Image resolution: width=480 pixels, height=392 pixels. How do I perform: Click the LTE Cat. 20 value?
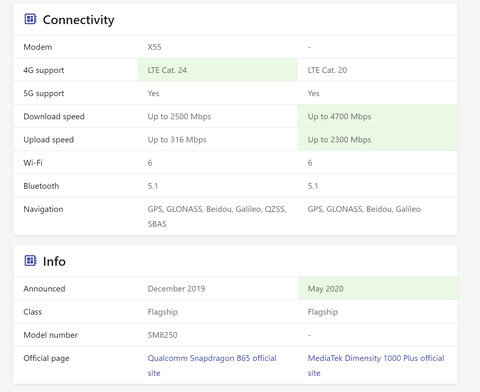click(x=327, y=70)
